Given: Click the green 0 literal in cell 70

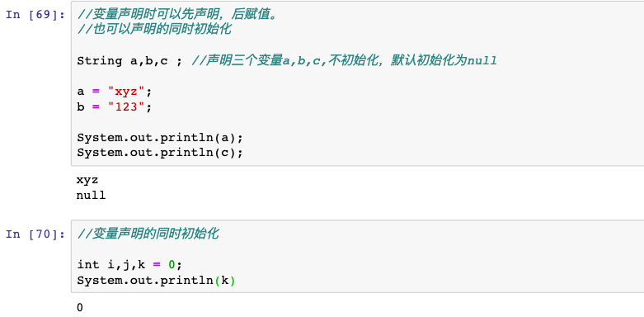Looking at the screenshot, I should click(172, 264).
